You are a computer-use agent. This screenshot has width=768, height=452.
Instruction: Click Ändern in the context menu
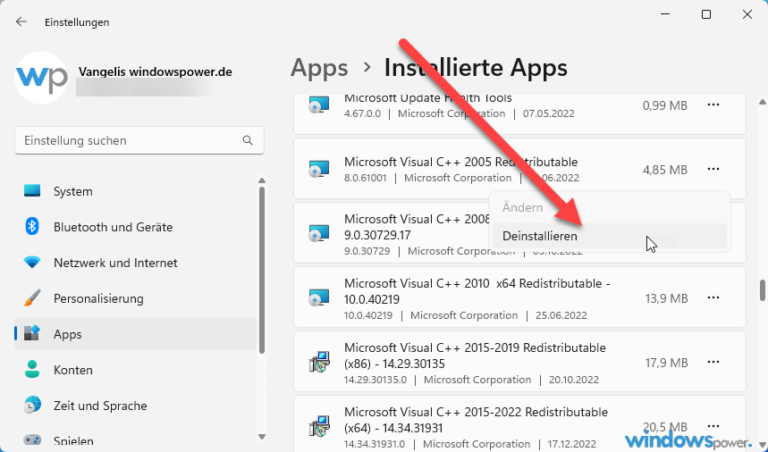609,208
